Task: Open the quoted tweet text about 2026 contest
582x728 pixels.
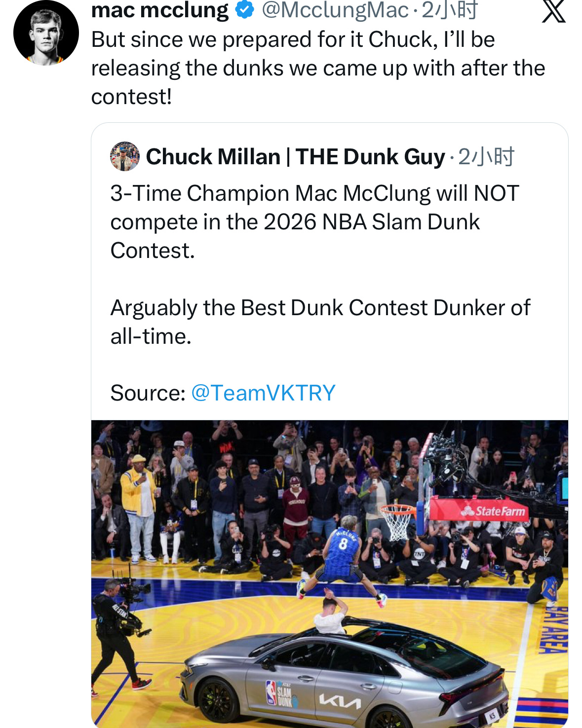Action: point(314,222)
